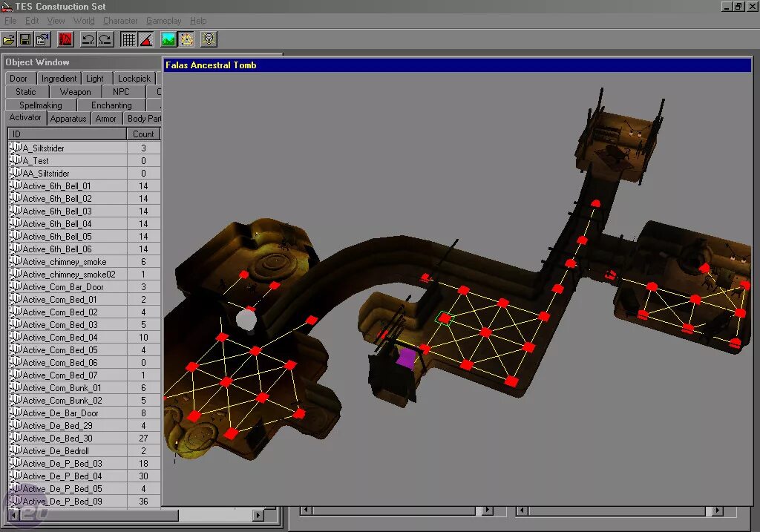The image size is (760, 532).
Task: Open the Gameplay menu
Action: pyautogui.click(x=164, y=21)
